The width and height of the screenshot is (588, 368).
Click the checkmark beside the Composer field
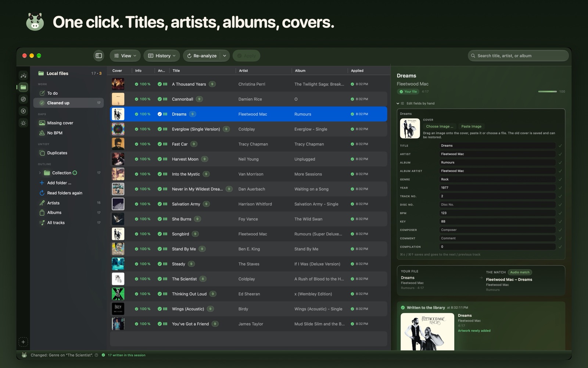click(x=560, y=230)
